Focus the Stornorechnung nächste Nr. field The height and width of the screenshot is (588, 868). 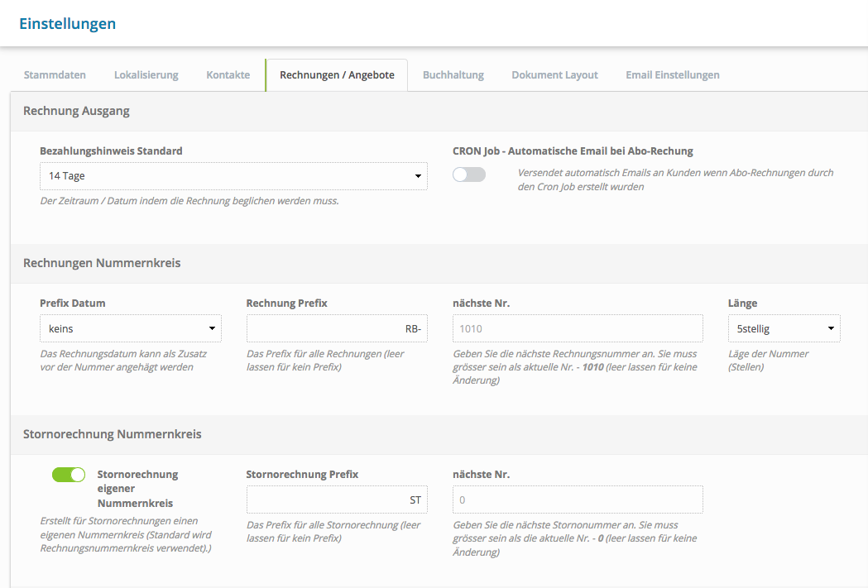(x=578, y=500)
